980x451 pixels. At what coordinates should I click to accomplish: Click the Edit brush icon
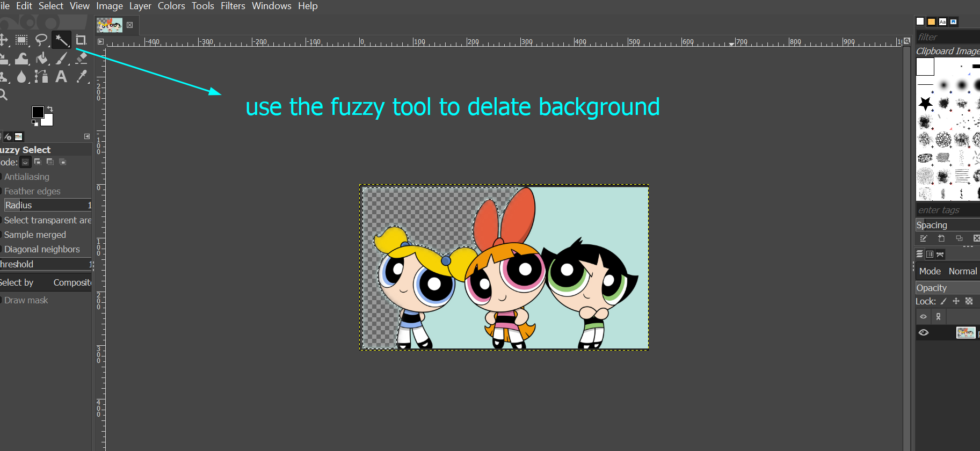point(924,238)
